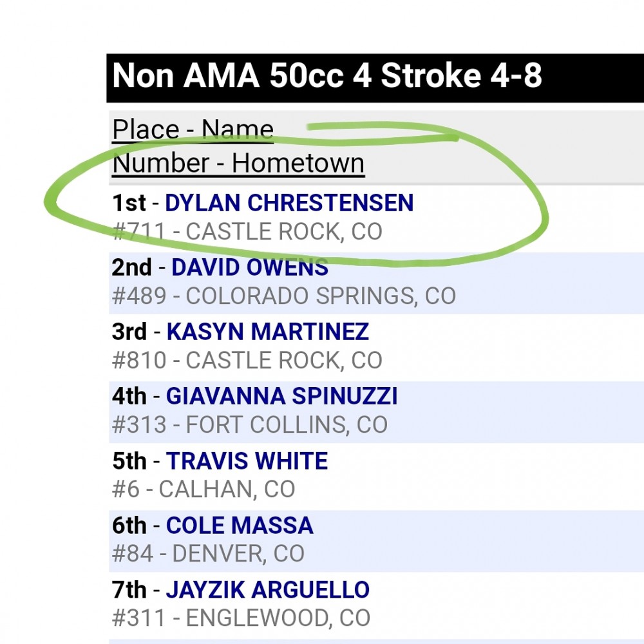Click the #6 - CALHAN, CO text
This screenshot has width=644, height=644.
(204, 489)
